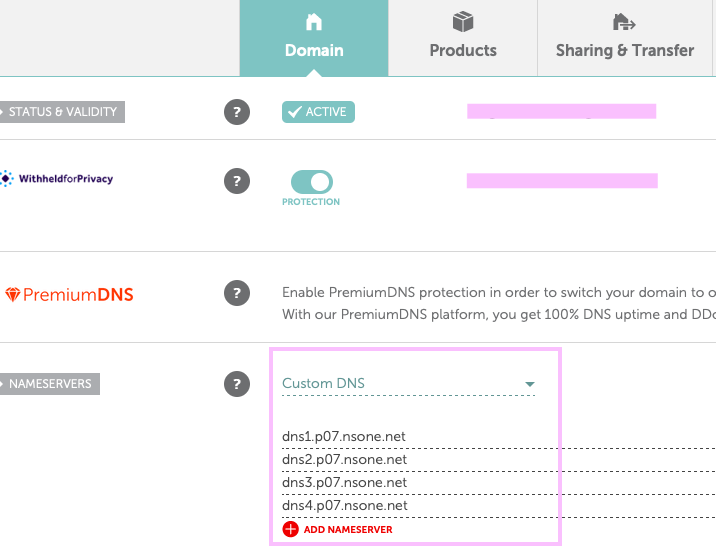Click the Status & Validity help icon
Screen dimensions: 716x546
click(x=237, y=112)
